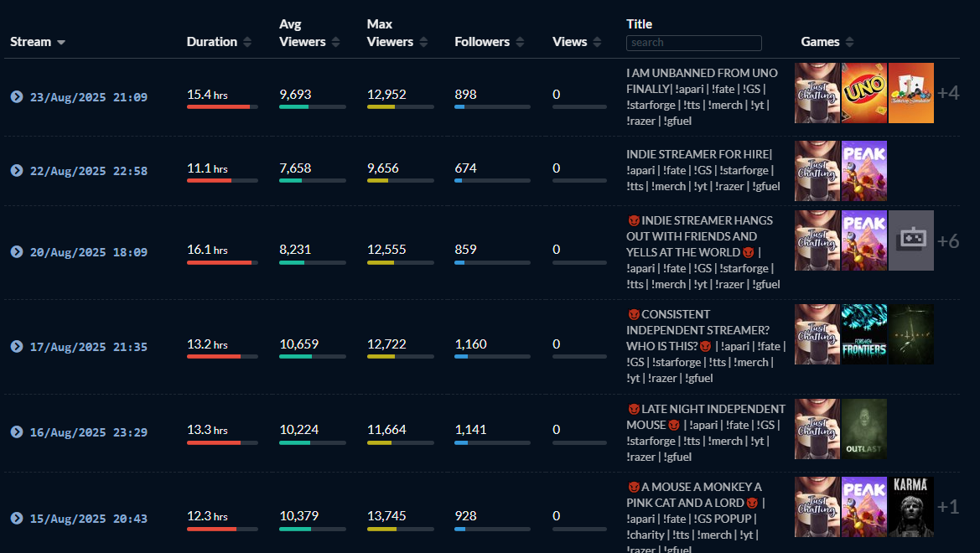980x553 pixels.
Task: Sort table by Max Viewers column
Action: coord(397,34)
